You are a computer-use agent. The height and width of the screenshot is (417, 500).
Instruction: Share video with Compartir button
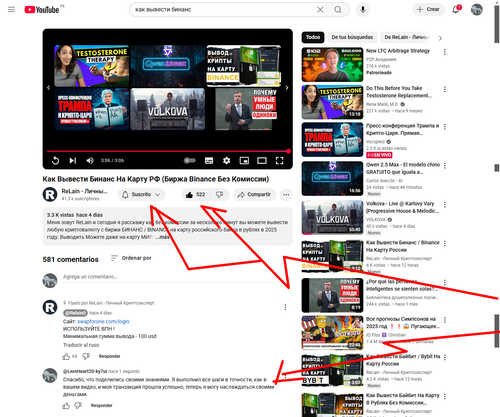pyautogui.click(x=255, y=195)
